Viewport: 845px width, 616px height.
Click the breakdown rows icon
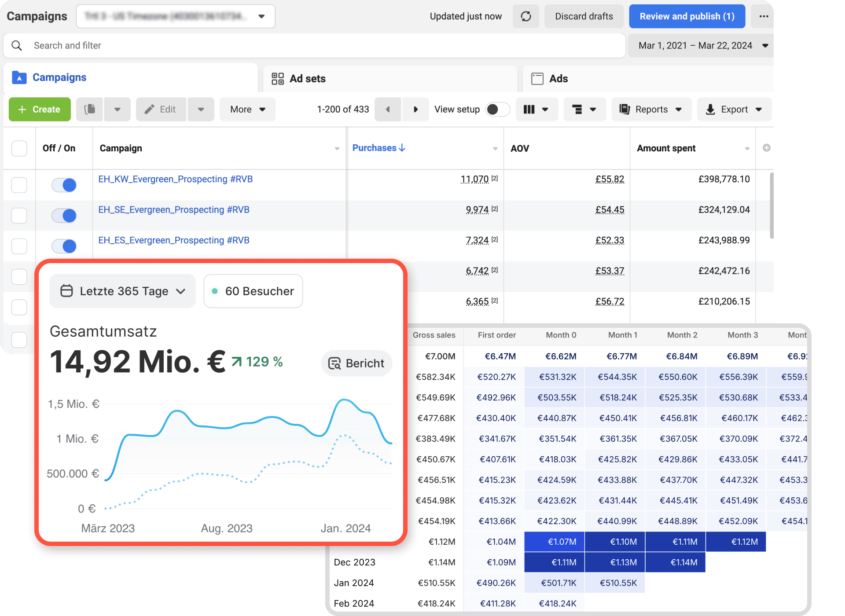[x=577, y=109]
